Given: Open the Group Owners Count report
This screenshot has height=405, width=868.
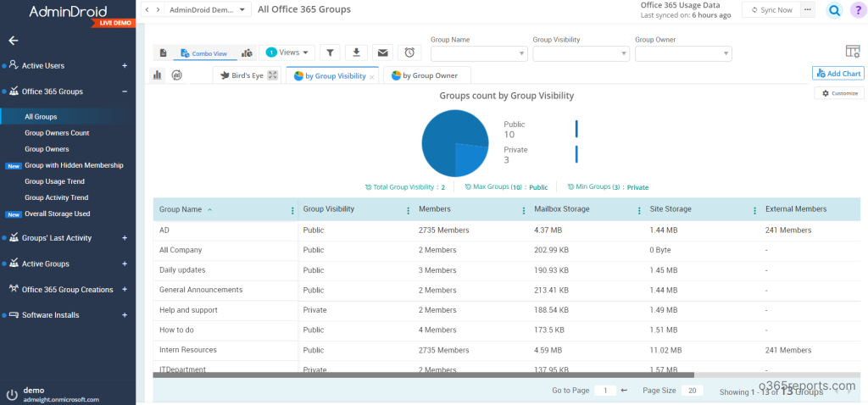Looking at the screenshot, I should tap(57, 133).
